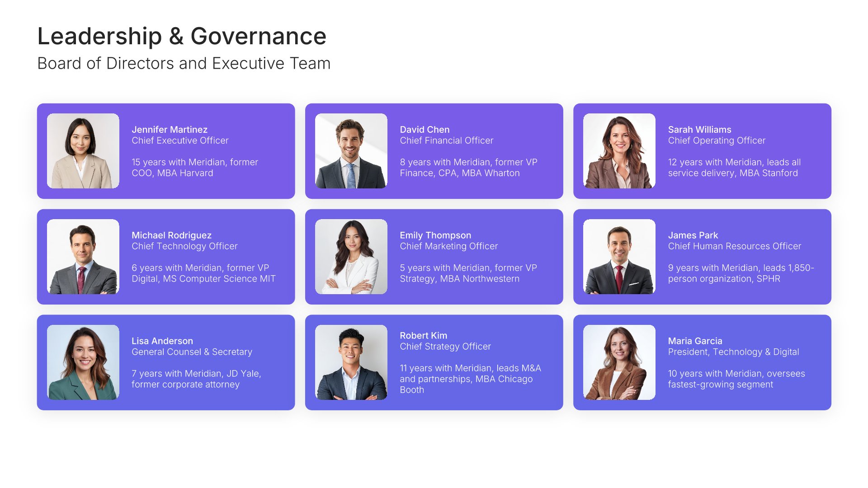Click the "Leadership & Governance" slide title
Image resolution: width=868 pixels, height=488 pixels.
click(x=182, y=36)
